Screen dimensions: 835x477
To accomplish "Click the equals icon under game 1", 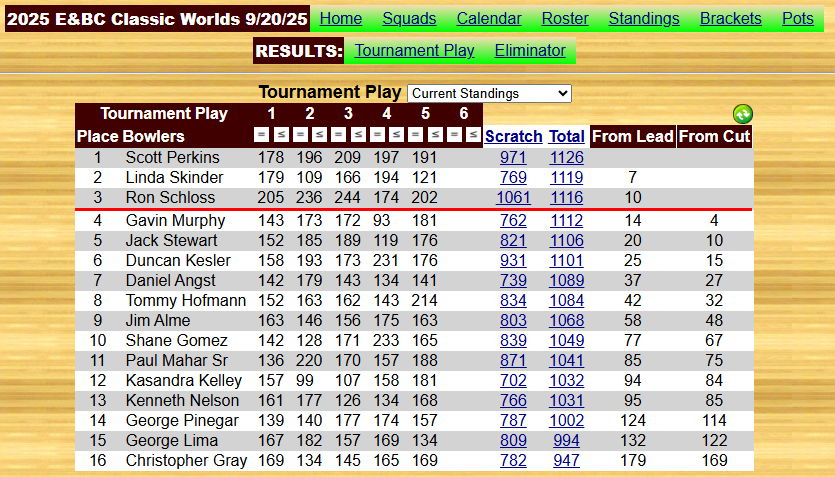I will pyautogui.click(x=261, y=135).
